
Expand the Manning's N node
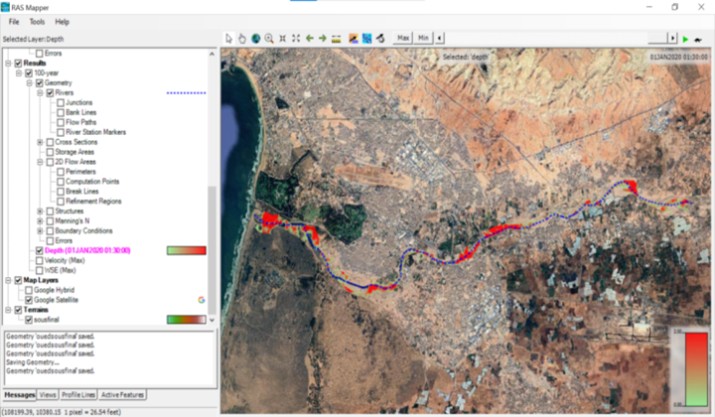coord(40,221)
